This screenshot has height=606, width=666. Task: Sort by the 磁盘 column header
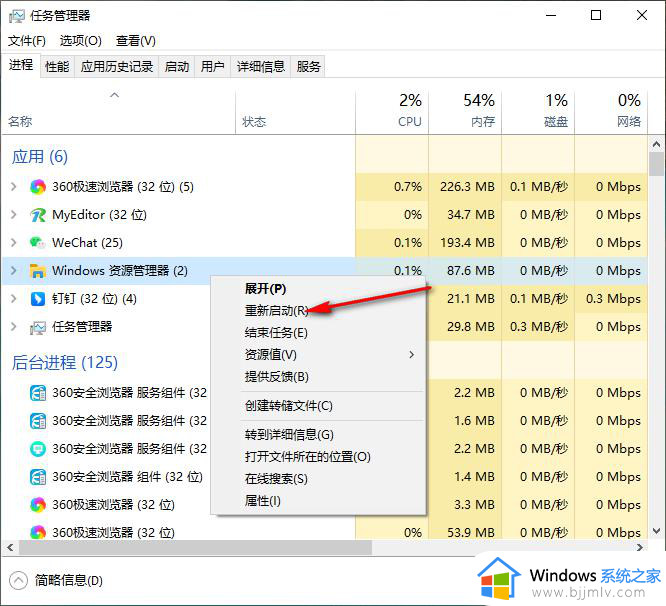pos(538,112)
